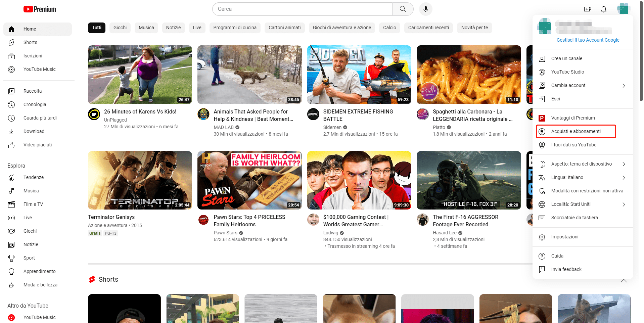Select Cartoni animati chip
This screenshot has width=644, height=323.
284,28
